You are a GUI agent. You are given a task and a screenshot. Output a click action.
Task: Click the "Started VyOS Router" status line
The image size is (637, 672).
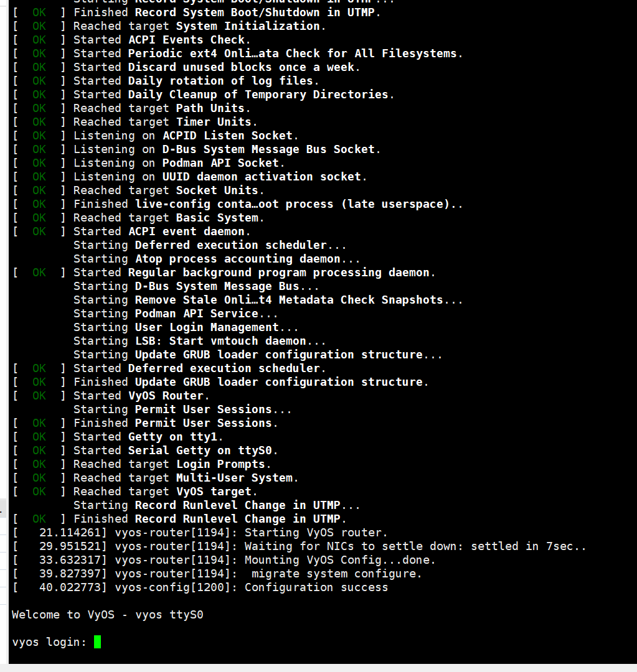point(141,396)
